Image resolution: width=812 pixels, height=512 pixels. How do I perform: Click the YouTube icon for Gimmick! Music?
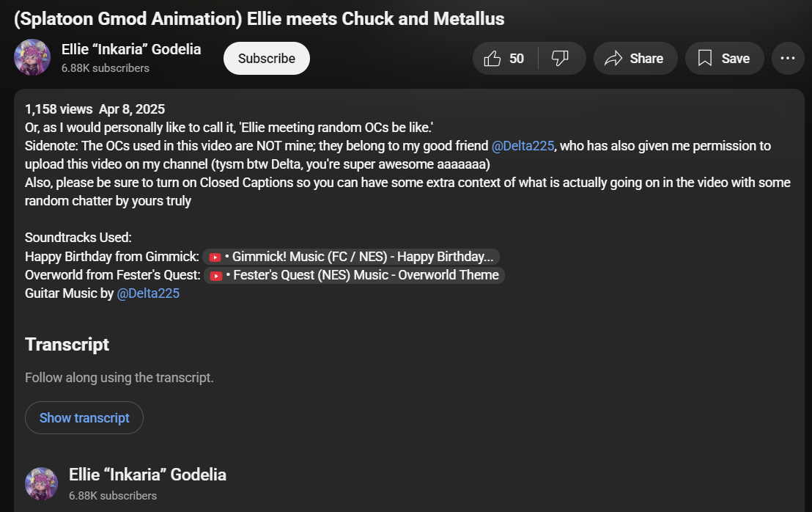coord(215,257)
